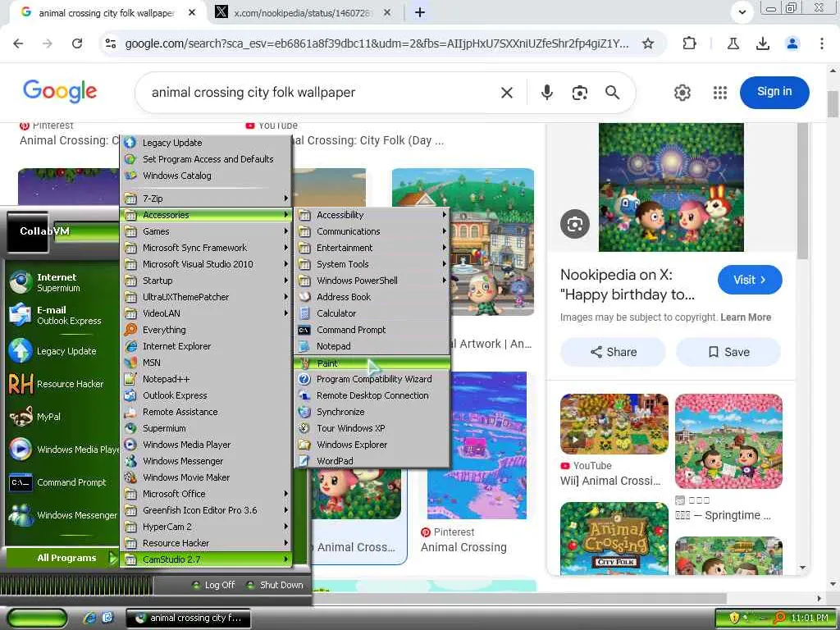
Task: Open a new Chrome tab
Action: (x=420, y=12)
